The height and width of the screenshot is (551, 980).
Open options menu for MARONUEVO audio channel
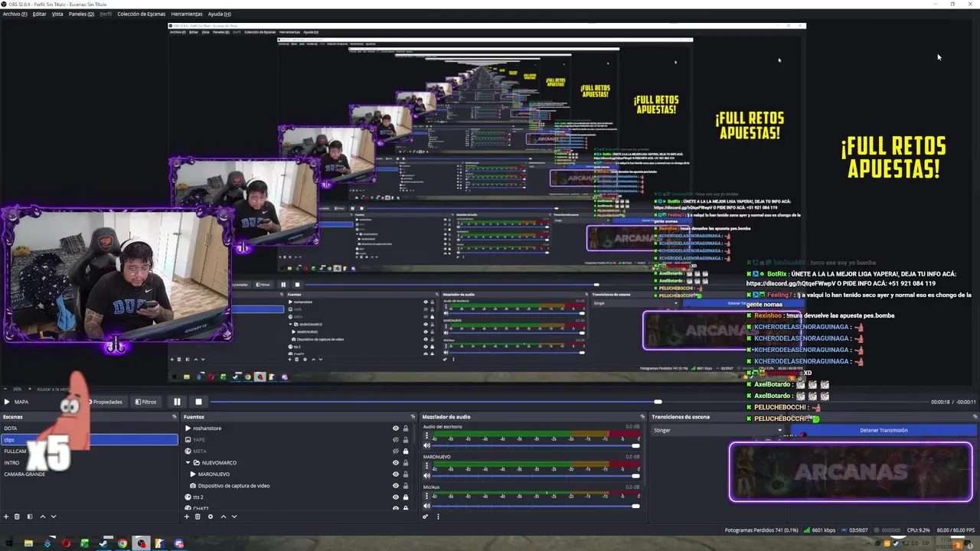coord(426,467)
